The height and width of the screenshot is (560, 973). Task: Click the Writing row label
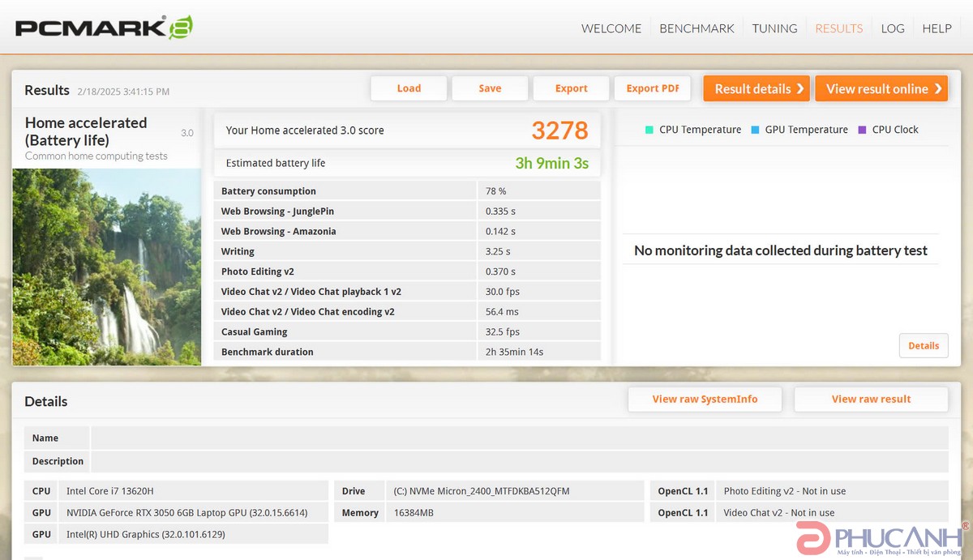tap(238, 251)
